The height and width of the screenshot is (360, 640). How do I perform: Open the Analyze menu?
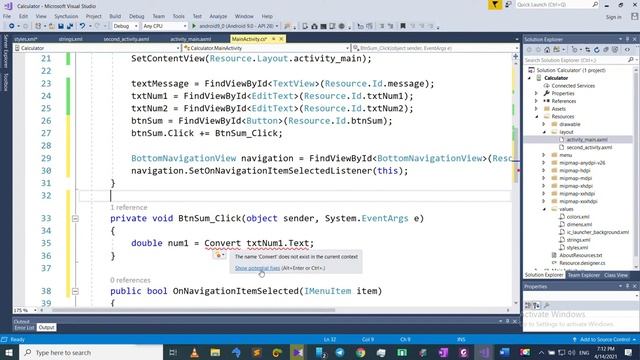[x=218, y=16]
